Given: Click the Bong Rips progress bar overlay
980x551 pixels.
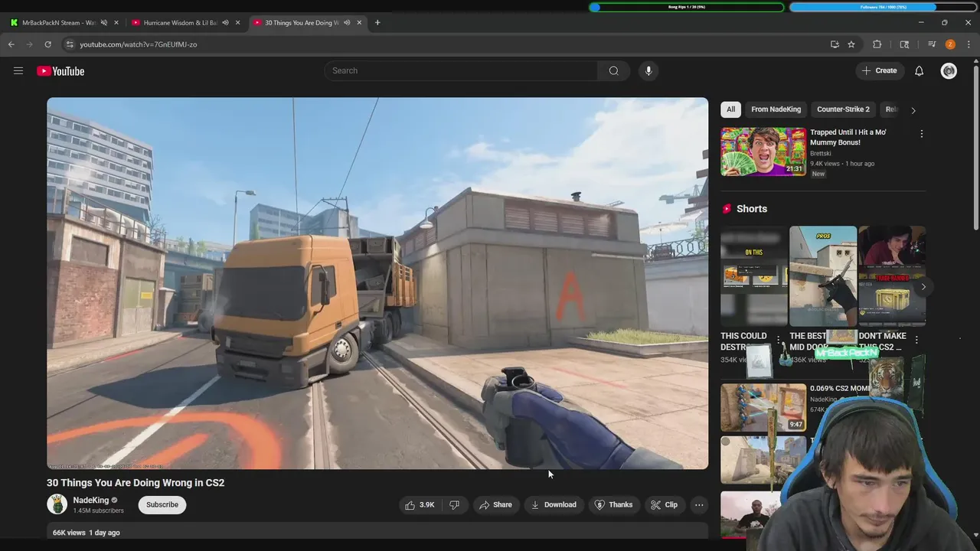Looking at the screenshot, I should pyautogui.click(x=687, y=7).
